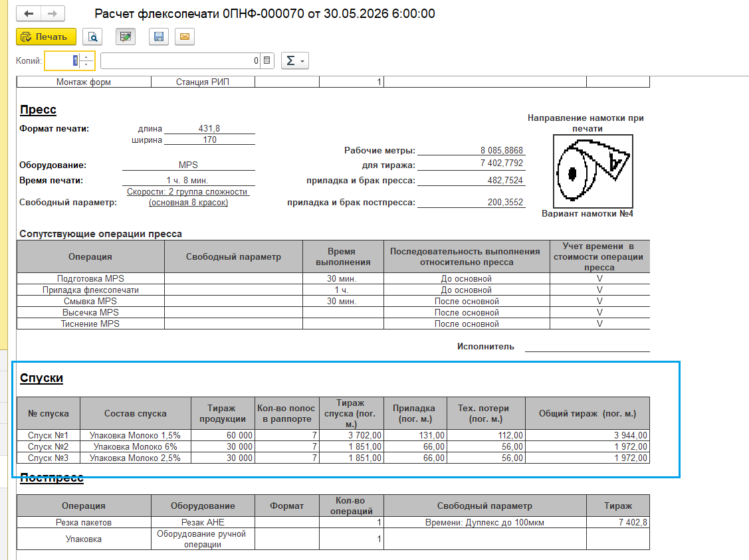
Task: Go forward with the right arrow button
Action: click(53, 13)
